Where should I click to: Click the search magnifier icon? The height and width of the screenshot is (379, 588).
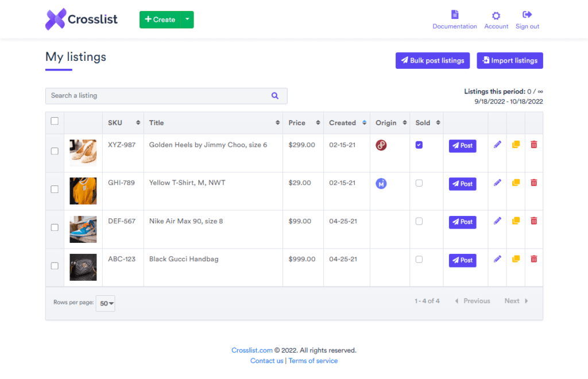click(274, 96)
